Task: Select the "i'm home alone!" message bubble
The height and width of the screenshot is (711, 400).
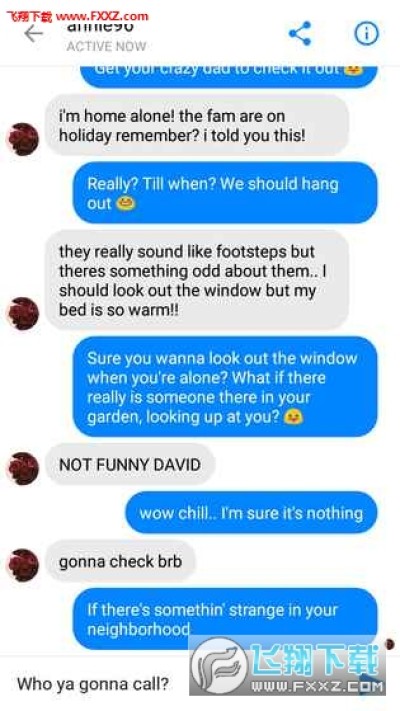Action: click(x=197, y=125)
